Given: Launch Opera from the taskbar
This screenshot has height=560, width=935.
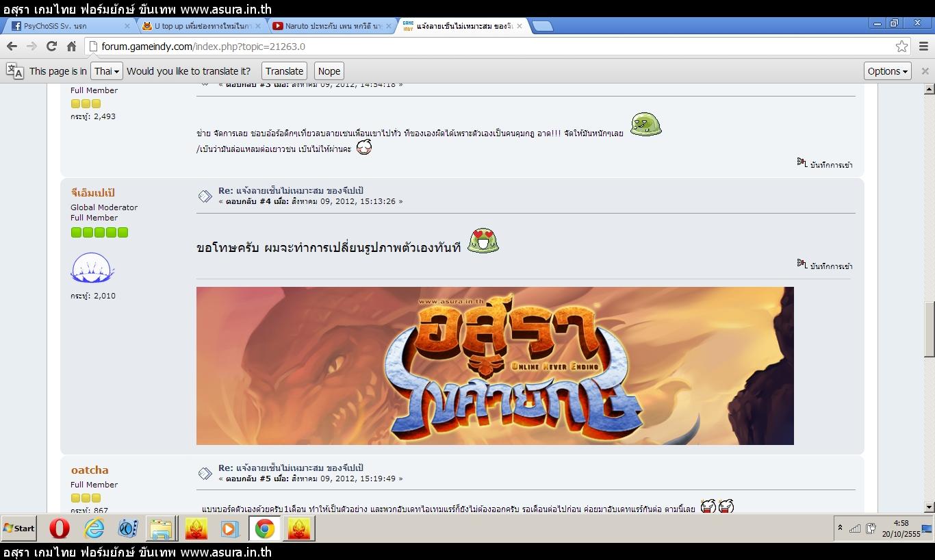Looking at the screenshot, I should tap(60, 529).
